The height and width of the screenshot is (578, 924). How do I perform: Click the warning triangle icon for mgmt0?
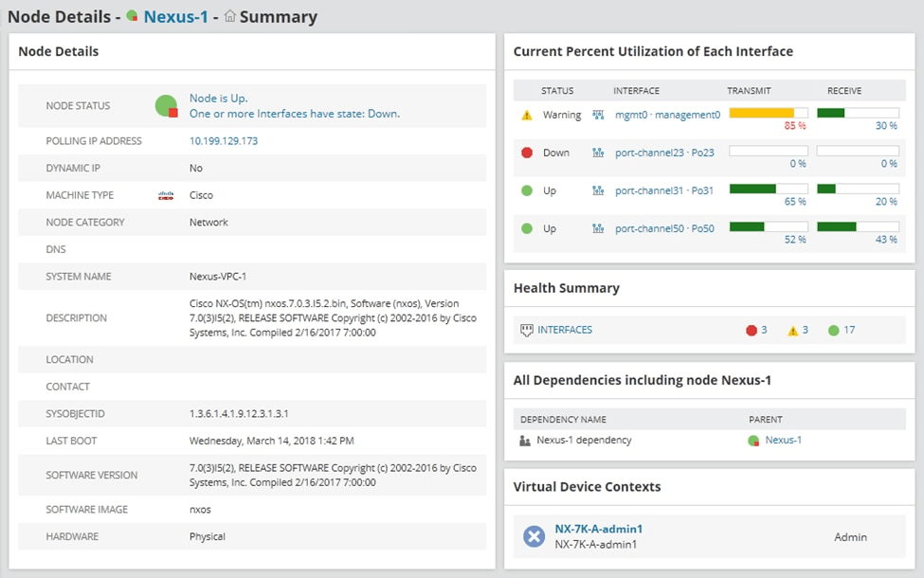click(x=527, y=115)
